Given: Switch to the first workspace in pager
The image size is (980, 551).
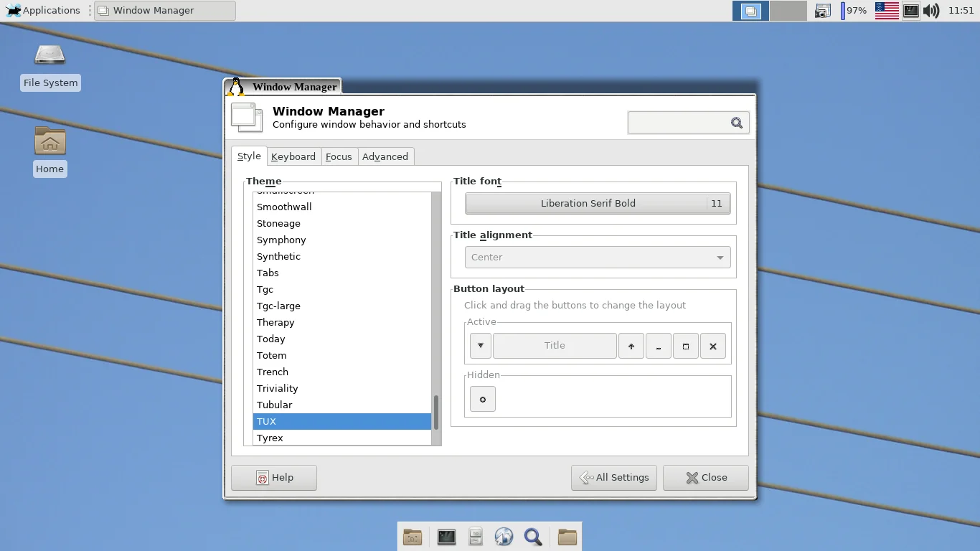Looking at the screenshot, I should tap(750, 11).
